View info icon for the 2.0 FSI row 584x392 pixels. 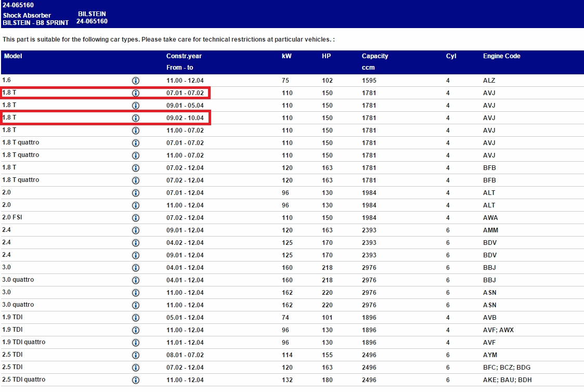[136, 218]
